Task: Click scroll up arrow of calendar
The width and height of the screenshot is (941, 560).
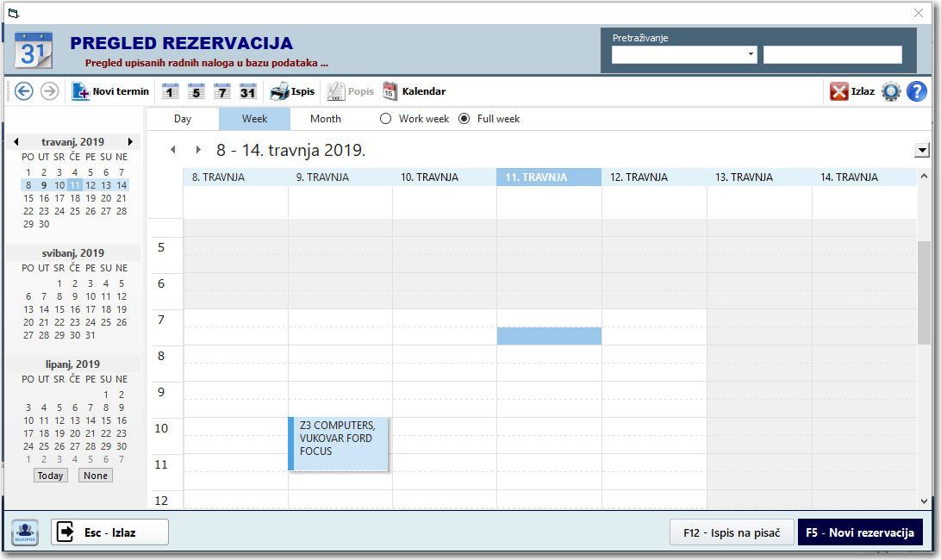Action: [924, 177]
